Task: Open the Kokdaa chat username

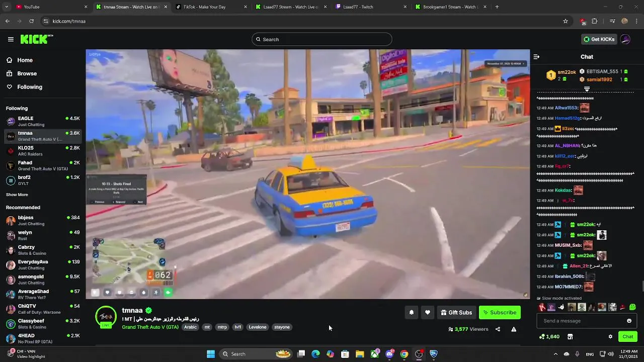Action: click(x=563, y=190)
